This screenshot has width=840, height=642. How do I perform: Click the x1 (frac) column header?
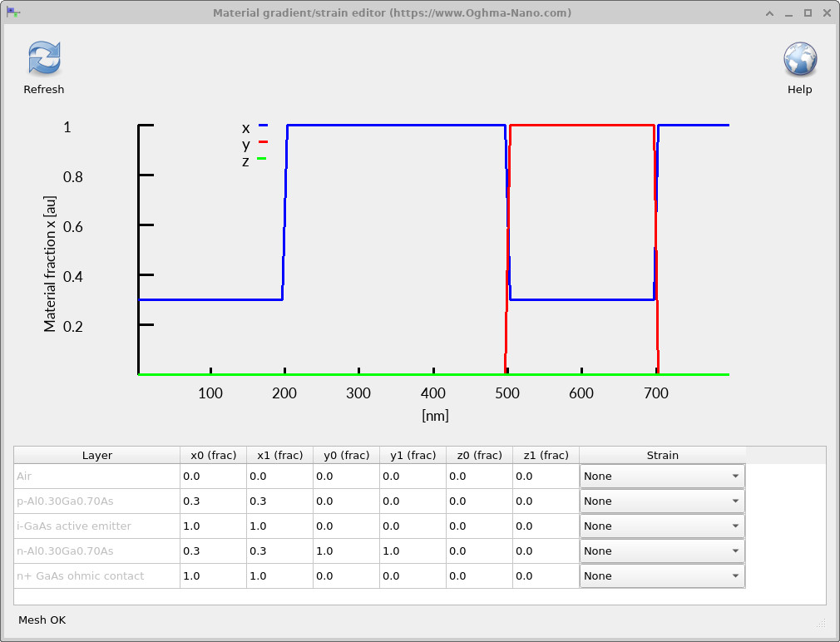(279, 455)
